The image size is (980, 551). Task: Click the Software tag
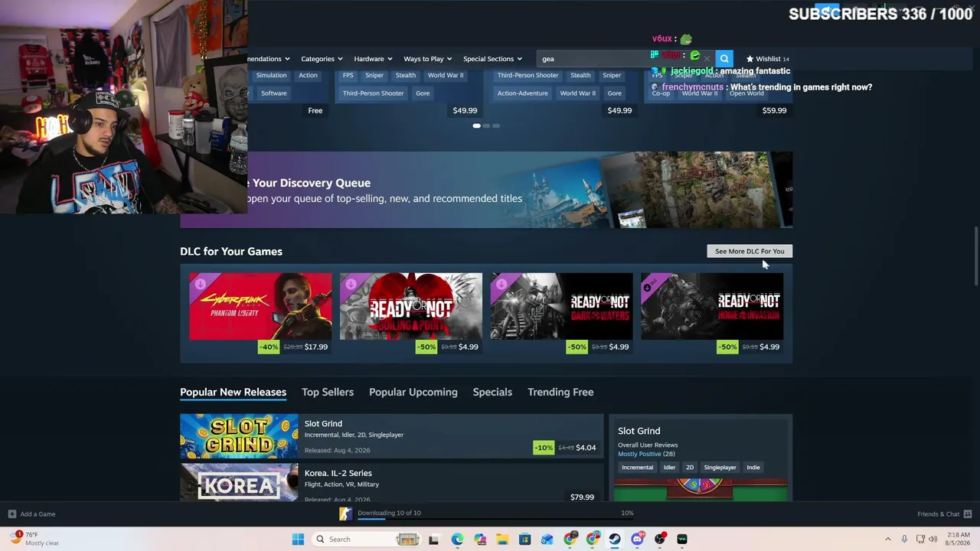(x=273, y=93)
